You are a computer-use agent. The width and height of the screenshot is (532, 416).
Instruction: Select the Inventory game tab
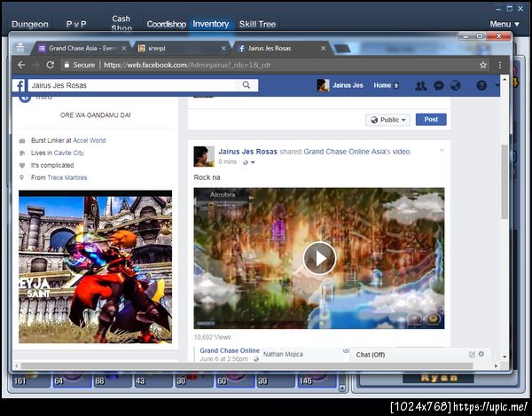(x=211, y=24)
